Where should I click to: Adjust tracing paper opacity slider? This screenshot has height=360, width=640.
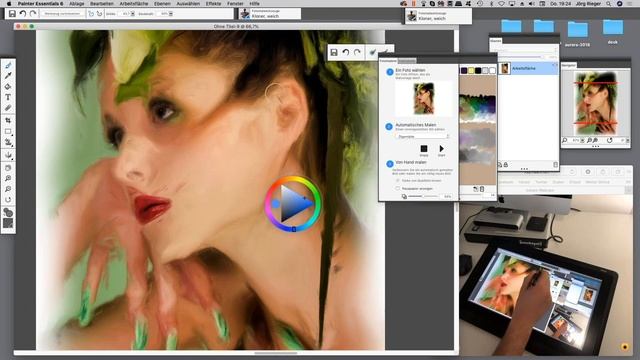423,196
